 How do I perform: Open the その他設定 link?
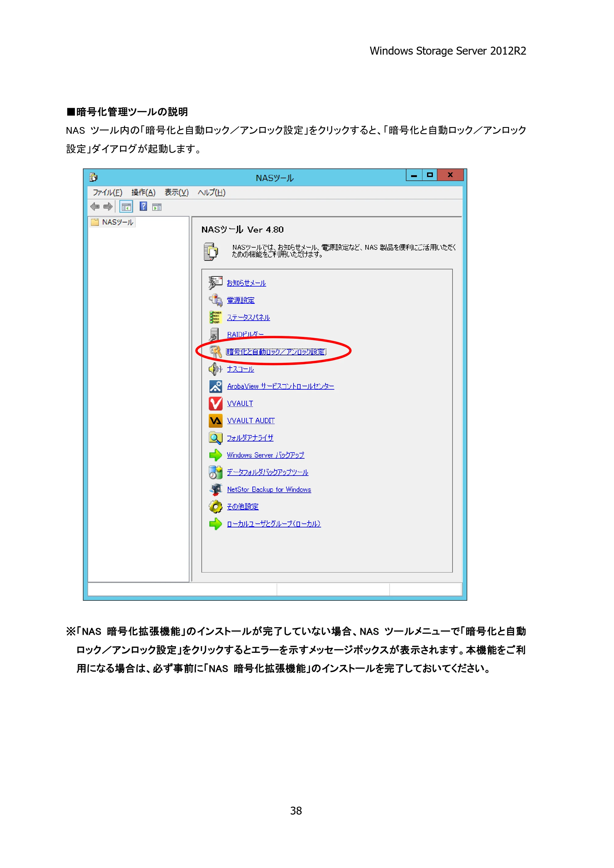[243, 507]
